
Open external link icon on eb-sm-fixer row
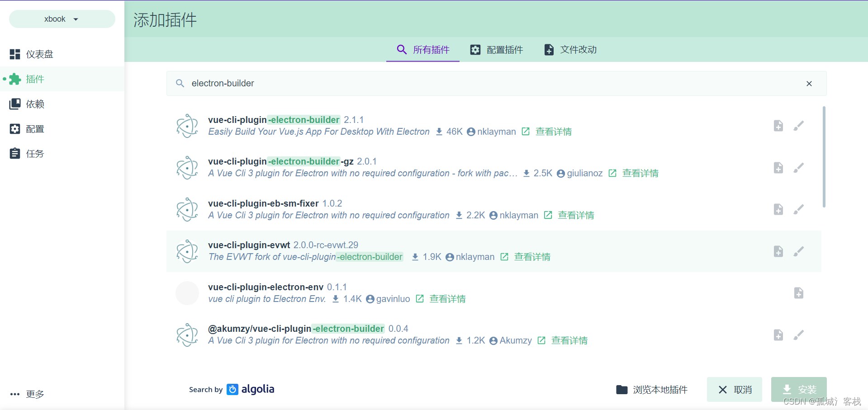point(548,215)
